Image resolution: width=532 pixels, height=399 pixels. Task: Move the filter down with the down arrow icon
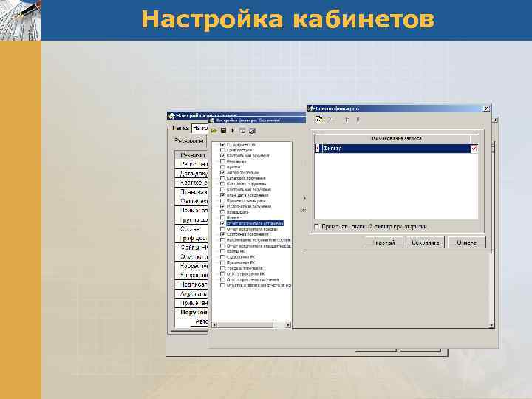358,120
